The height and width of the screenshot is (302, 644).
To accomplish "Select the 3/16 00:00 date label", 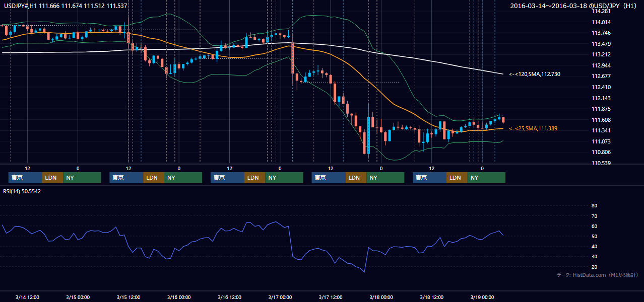I will point(179,297).
